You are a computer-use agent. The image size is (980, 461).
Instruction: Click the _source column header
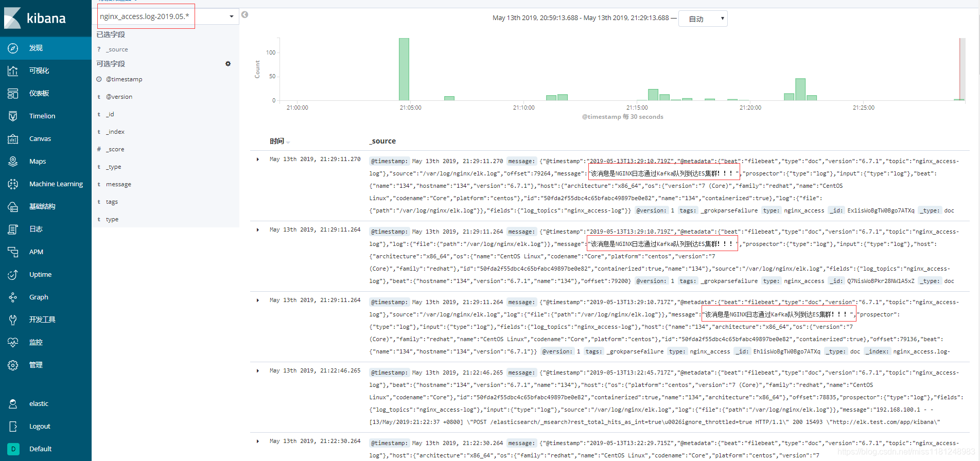pos(382,141)
